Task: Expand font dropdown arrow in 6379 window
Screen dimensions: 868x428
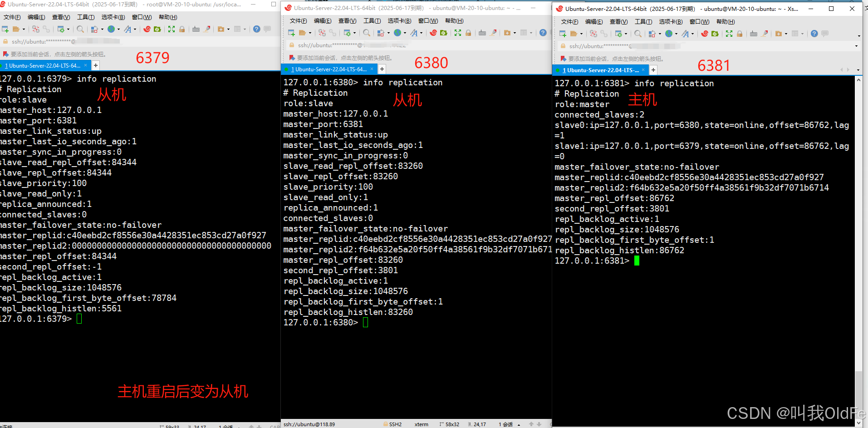Action: pyautogui.click(x=135, y=30)
